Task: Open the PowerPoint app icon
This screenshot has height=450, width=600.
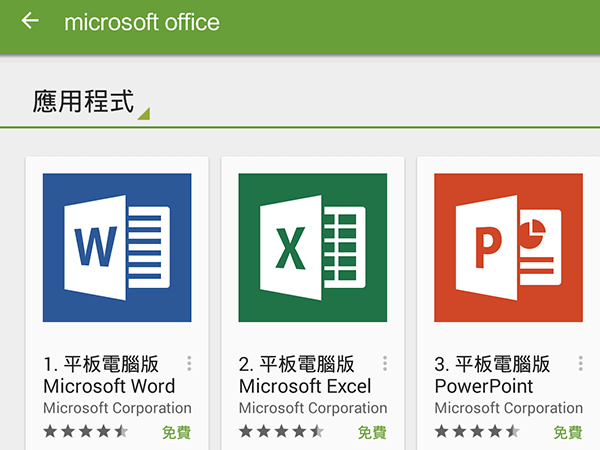Action: click(509, 248)
